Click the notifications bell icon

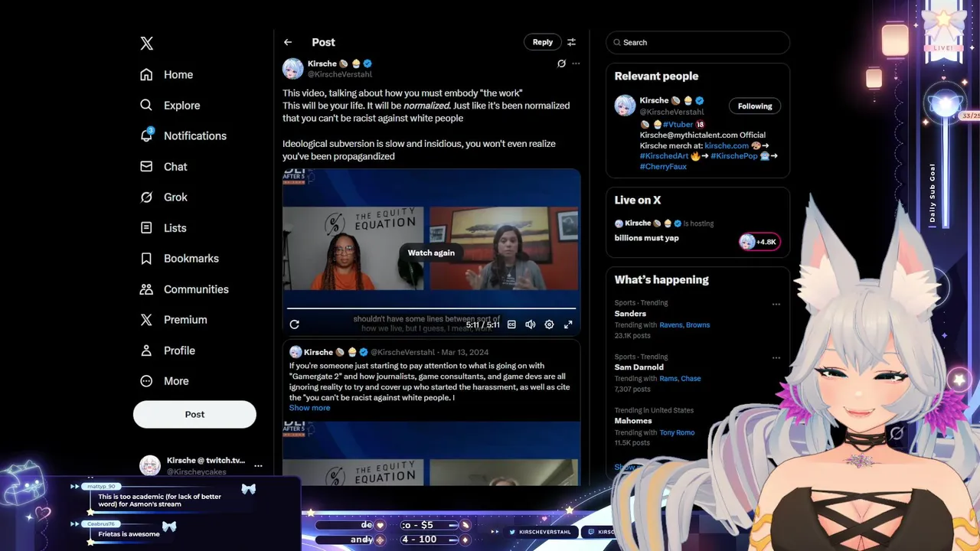coord(146,135)
